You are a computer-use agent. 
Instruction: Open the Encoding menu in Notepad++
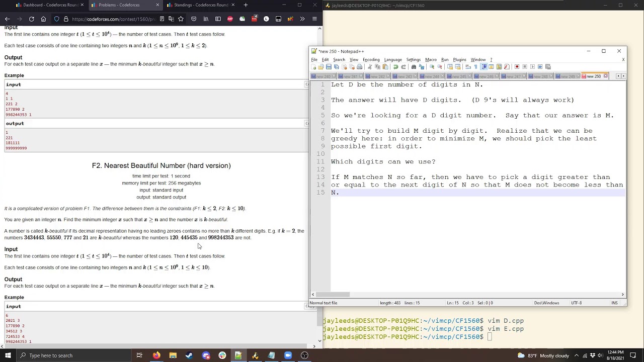click(371, 59)
